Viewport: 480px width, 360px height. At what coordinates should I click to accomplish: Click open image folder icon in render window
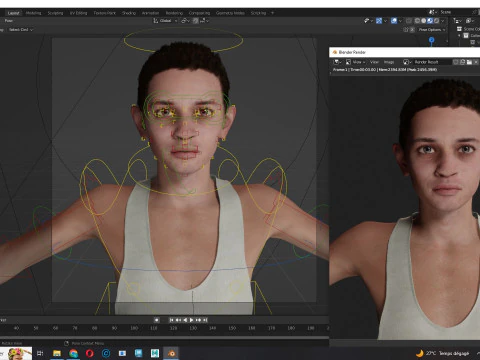click(469, 62)
